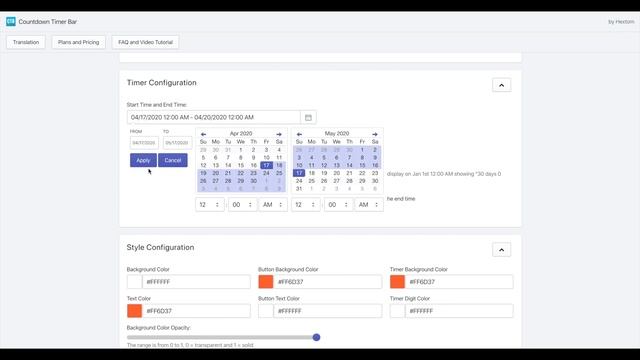
Task: Click the Button Background Color orange swatch
Action: point(266,282)
